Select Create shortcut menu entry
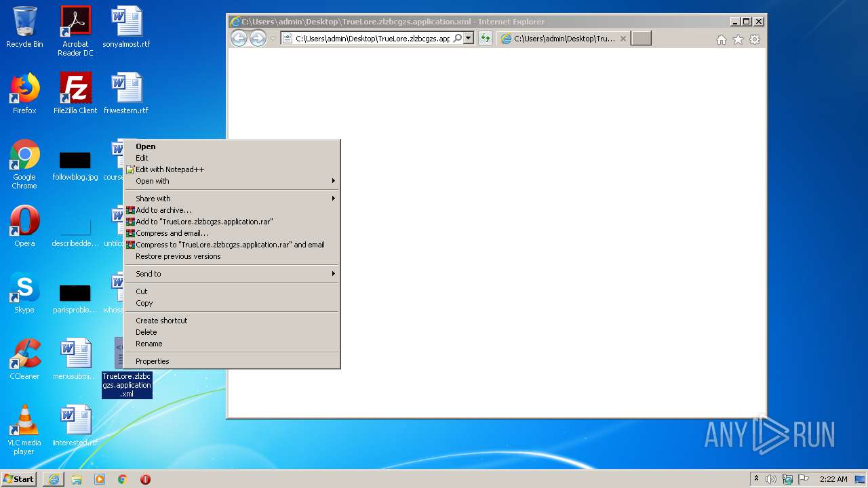This screenshot has height=488, width=868. coord(232,321)
